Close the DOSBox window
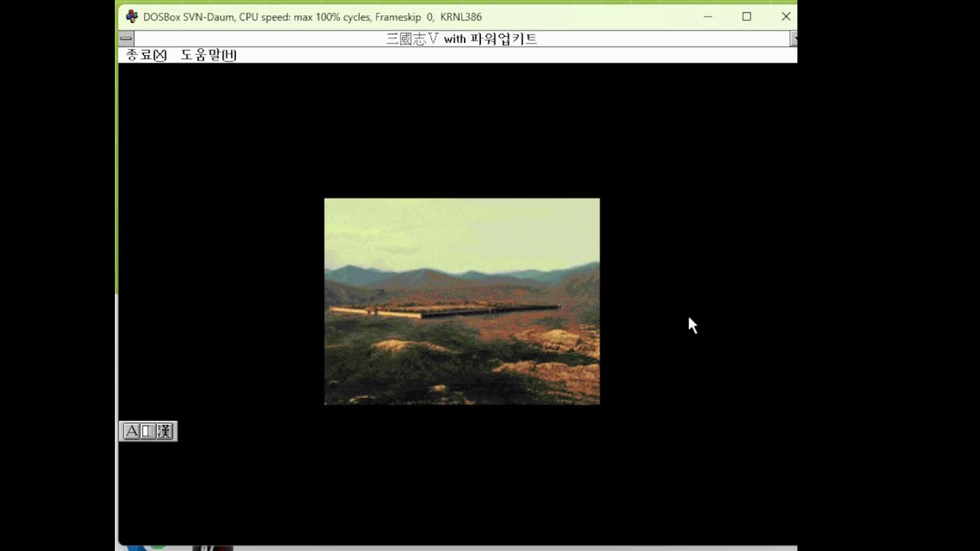Screen dimensions: 980x551 coord(786,17)
